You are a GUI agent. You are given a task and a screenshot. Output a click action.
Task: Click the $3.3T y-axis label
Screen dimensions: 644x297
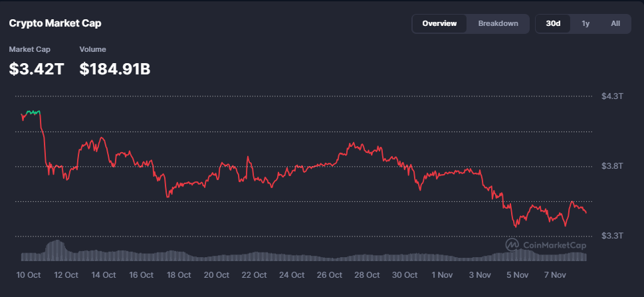[612, 236]
